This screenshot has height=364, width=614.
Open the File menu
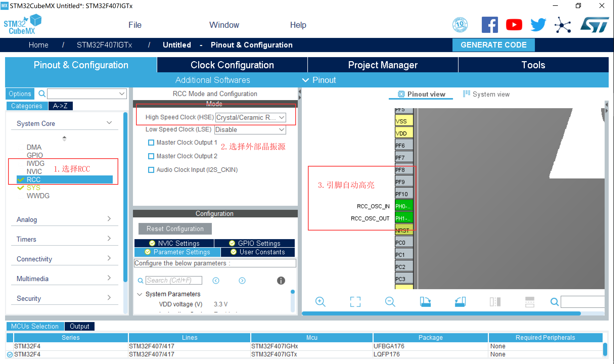135,25
